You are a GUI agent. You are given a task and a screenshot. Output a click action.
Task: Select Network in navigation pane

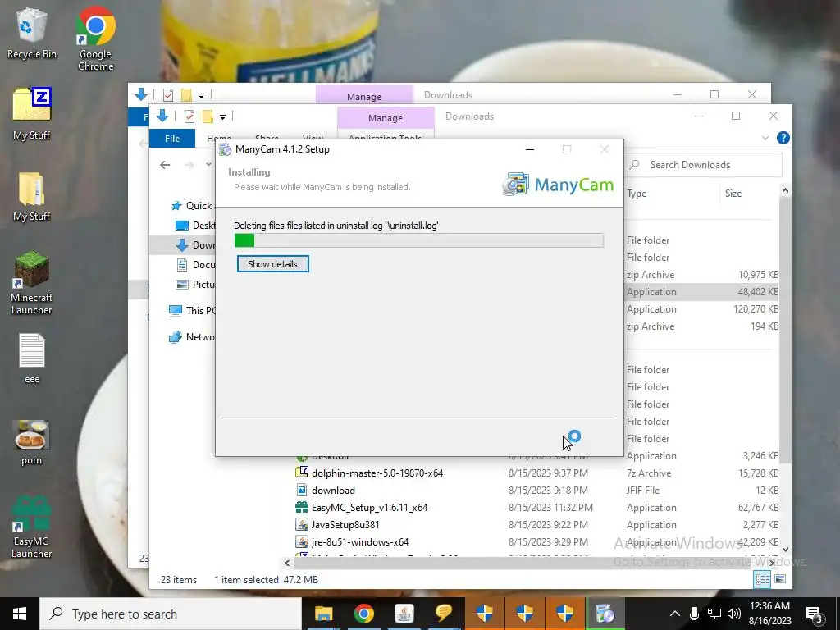[192, 336]
